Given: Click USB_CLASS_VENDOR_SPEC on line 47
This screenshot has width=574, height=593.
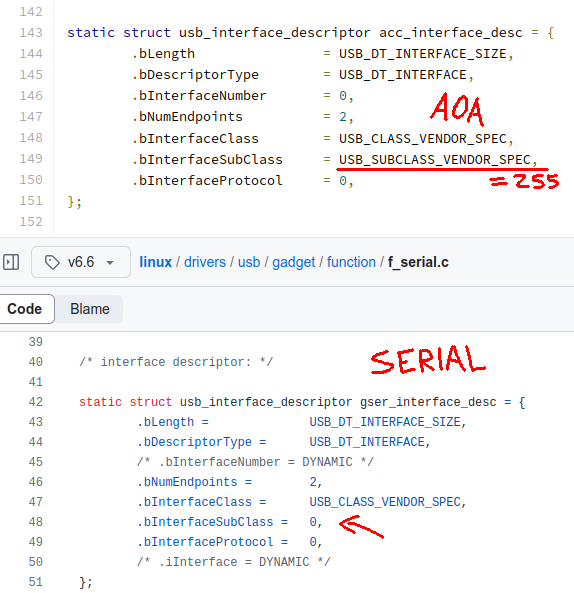Looking at the screenshot, I should click(385, 502).
